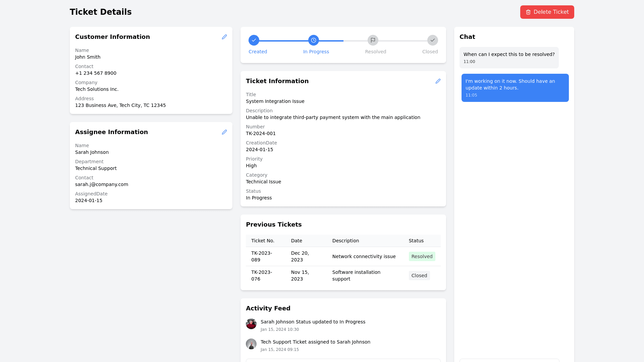644x362 pixels.
Task: Click the Closed checkmark step icon
Action: (x=433, y=40)
